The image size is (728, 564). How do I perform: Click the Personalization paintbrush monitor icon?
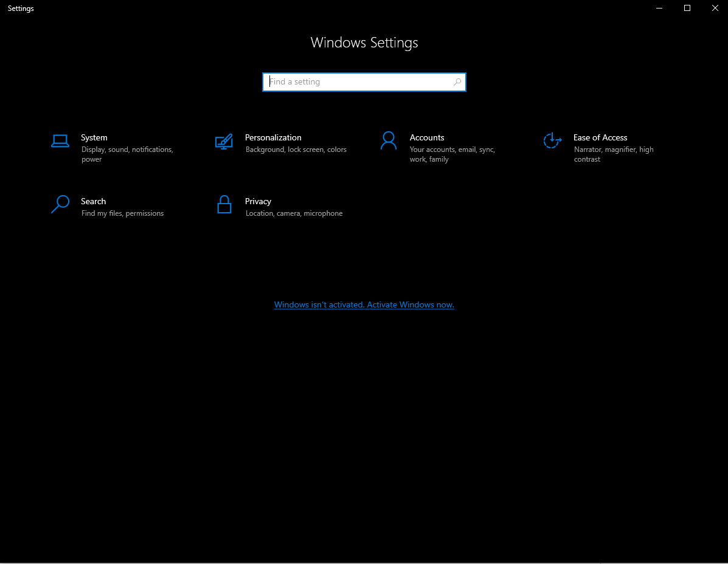[224, 142]
